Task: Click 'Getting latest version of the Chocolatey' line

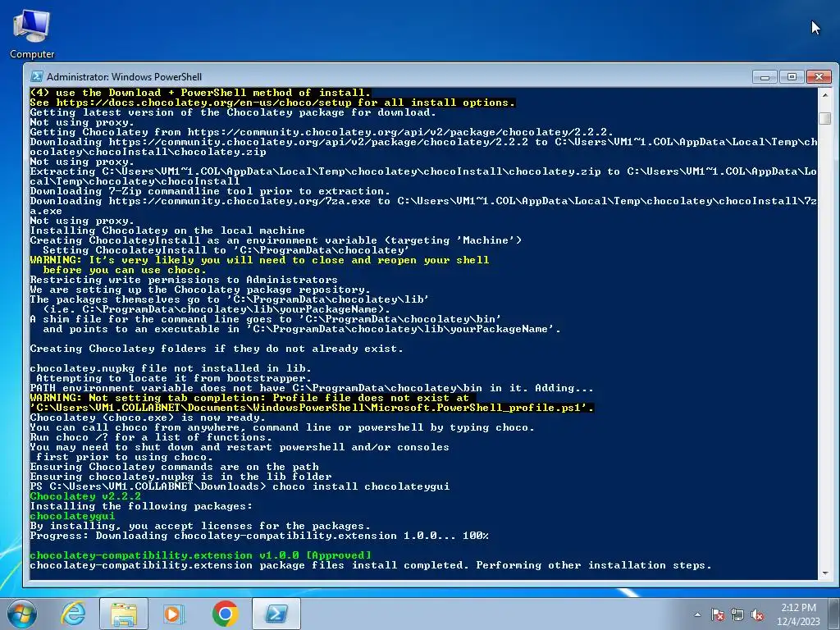Action: tap(233, 112)
